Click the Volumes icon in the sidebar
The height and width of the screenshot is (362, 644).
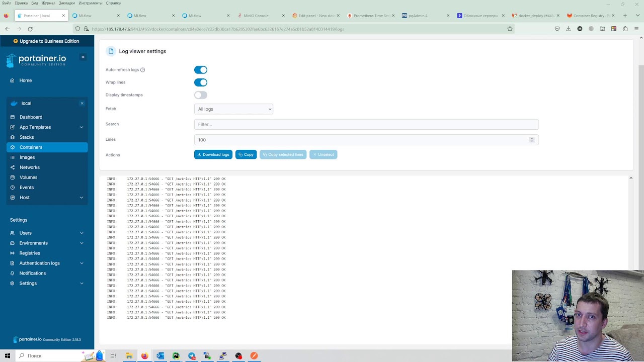pos(13,177)
